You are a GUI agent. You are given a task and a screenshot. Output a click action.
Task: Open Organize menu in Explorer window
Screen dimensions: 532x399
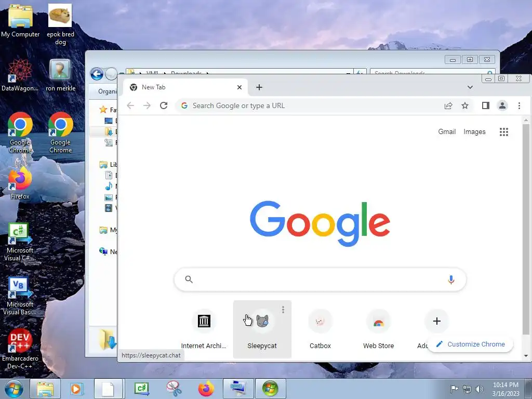pyautogui.click(x=107, y=91)
